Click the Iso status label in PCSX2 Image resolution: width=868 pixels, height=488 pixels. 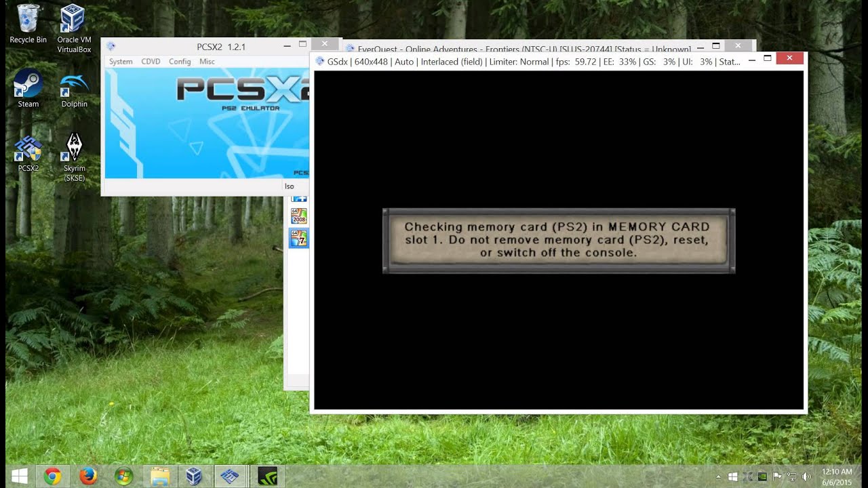tap(290, 186)
